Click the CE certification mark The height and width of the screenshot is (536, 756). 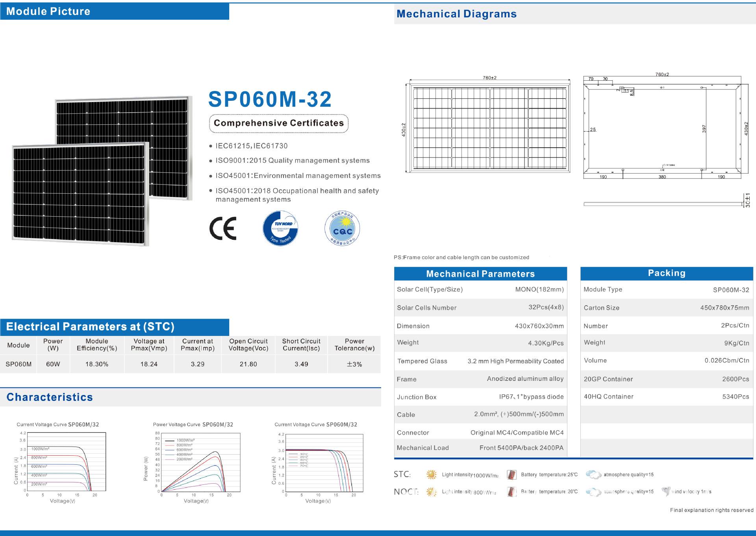[223, 228]
